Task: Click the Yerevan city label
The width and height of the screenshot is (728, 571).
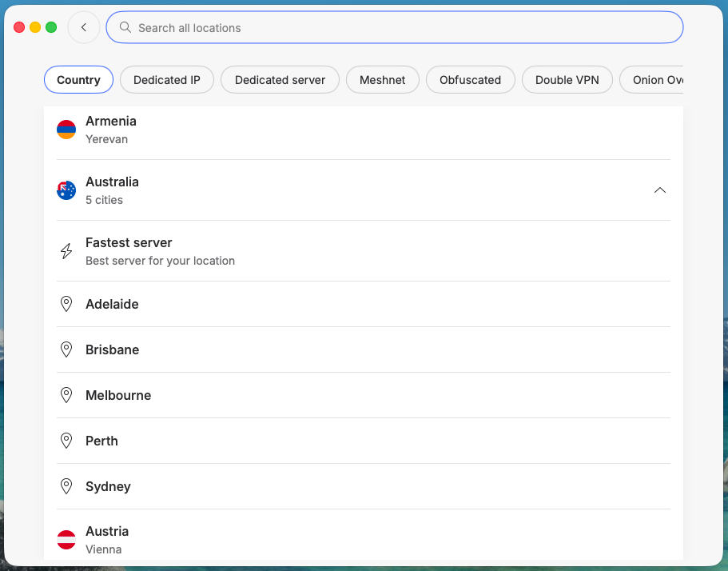Action: click(x=106, y=139)
